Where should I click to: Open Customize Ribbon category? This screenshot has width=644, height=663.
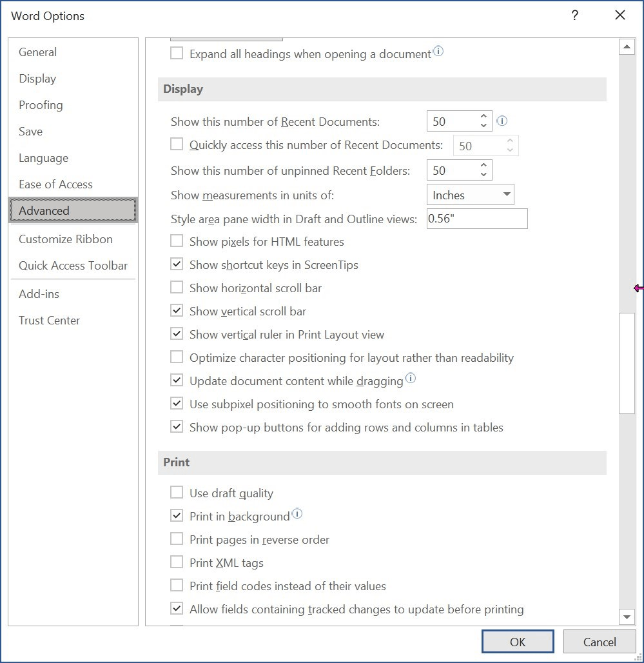pos(73,239)
